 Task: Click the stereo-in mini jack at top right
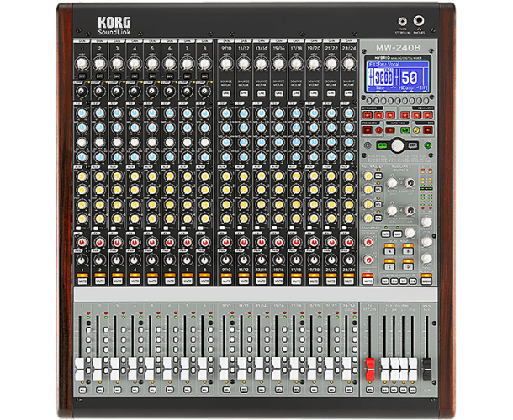[402, 22]
